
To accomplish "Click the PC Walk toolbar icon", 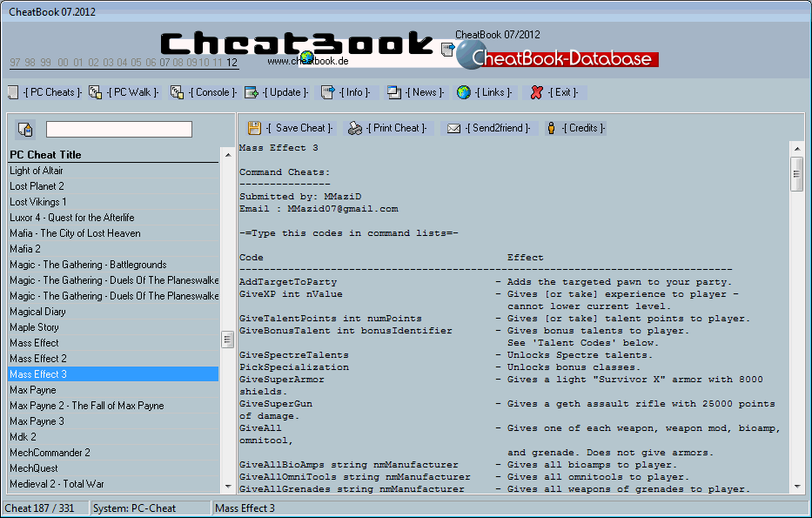I will pyautogui.click(x=95, y=93).
